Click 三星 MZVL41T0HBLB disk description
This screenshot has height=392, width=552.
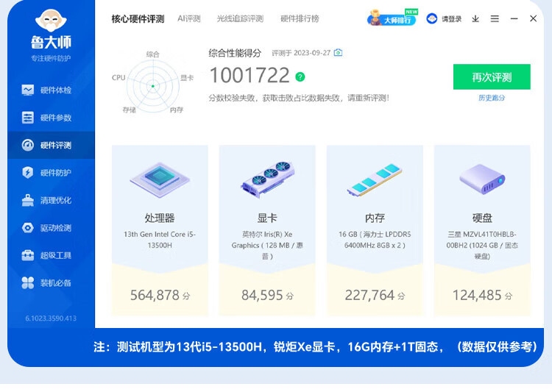(482, 245)
